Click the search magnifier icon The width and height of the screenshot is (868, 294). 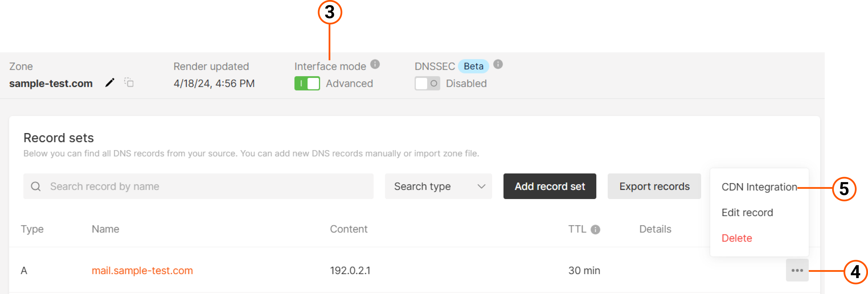pyautogui.click(x=36, y=186)
